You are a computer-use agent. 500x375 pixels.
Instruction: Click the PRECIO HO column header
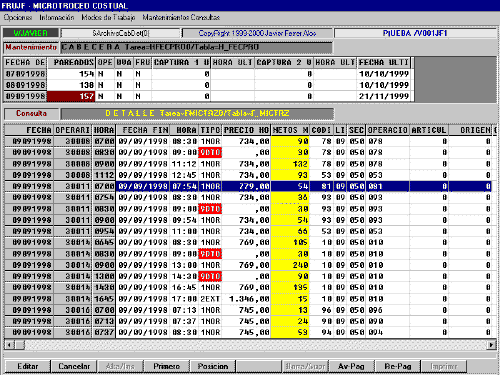tap(246, 130)
